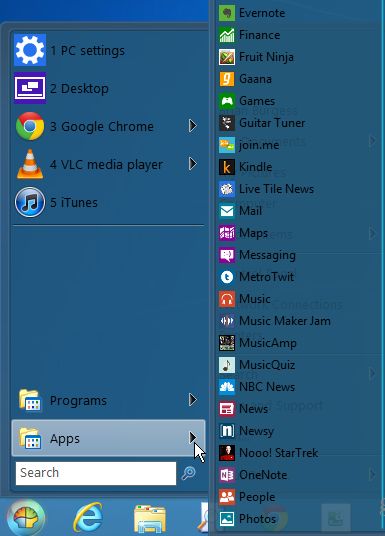This screenshot has height=536, width=385.
Task: Click the Kindle text label
Action: click(255, 167)
